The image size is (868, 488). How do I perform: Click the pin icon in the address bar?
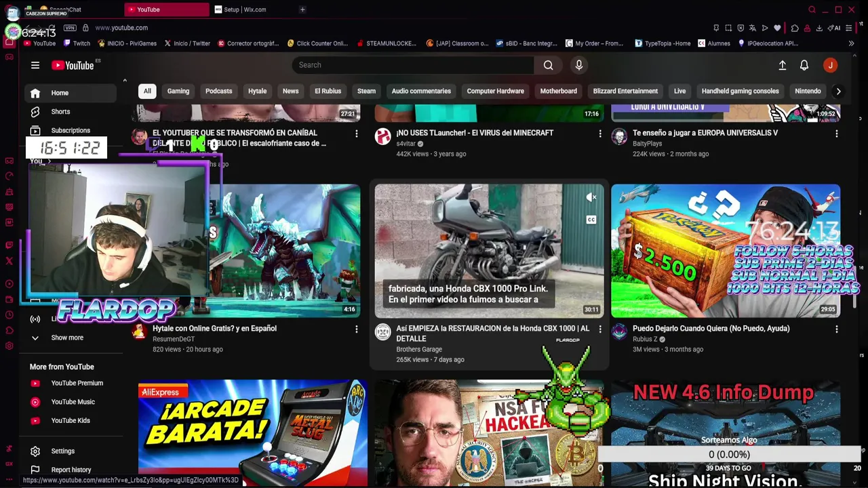(x=716, y=28)
